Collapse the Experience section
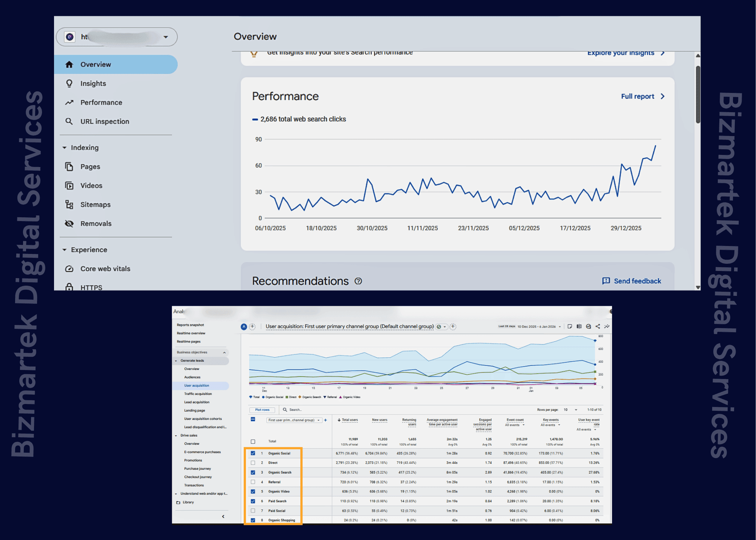The height and width of the screenshot is (540, 756). pos(65,250)
